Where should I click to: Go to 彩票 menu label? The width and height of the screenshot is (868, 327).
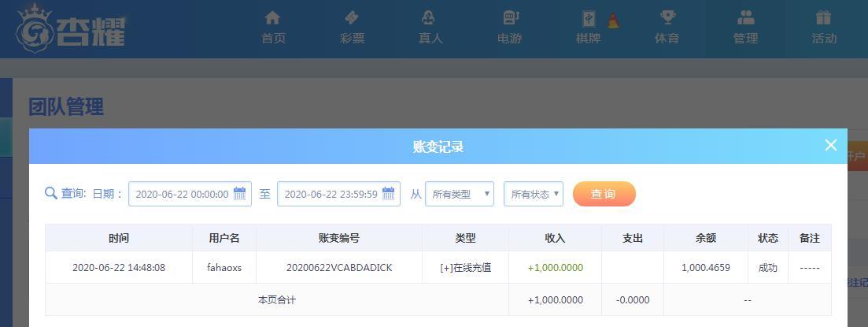[352, 39]
